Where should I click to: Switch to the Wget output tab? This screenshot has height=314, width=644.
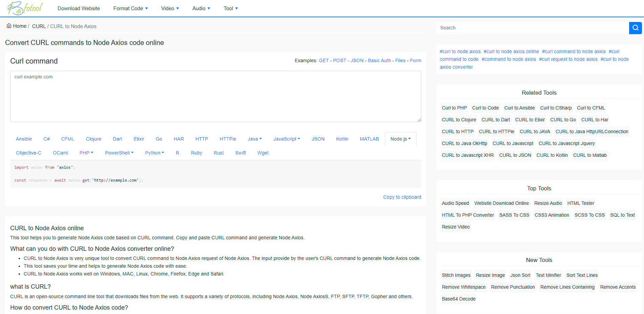(263, 153)
